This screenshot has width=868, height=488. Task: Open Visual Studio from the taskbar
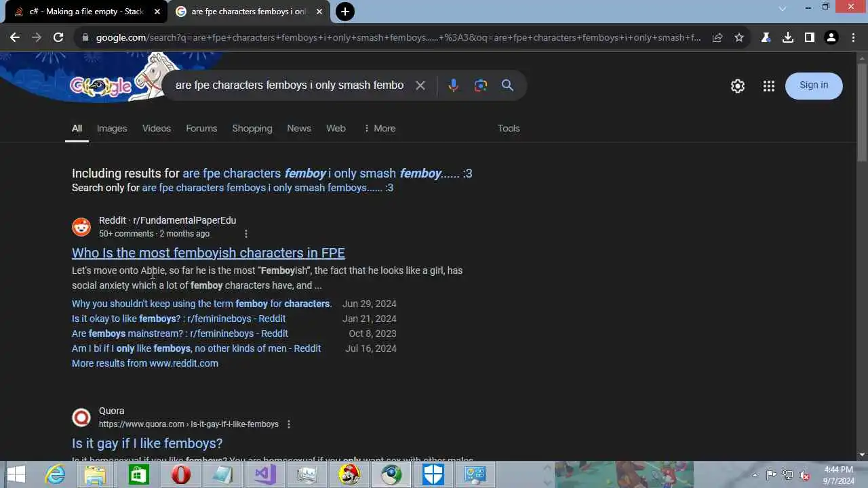point(265,474)
